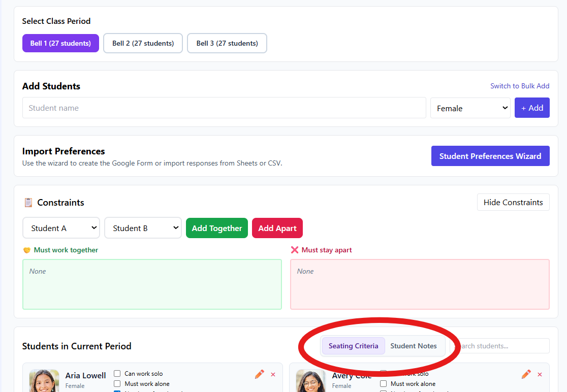Open the Student A dropdown
The height and width of the screenshot is (392, 567).
[61, 228]
